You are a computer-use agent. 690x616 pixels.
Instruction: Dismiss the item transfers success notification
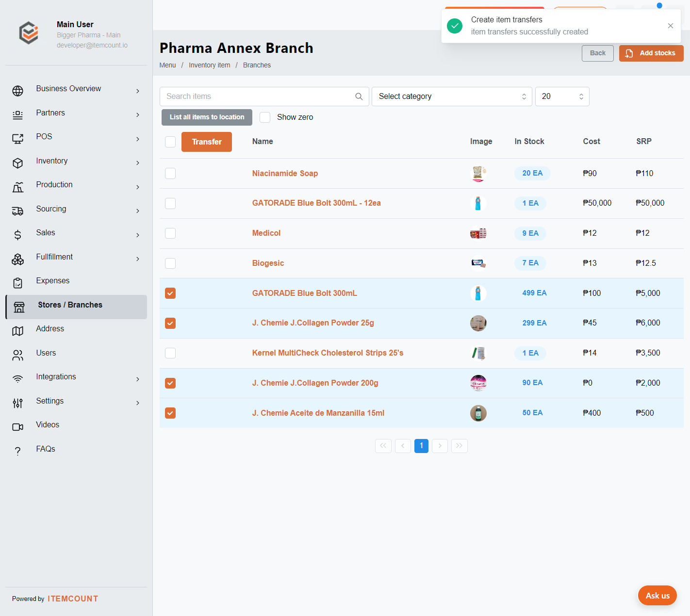click(671, 26)
